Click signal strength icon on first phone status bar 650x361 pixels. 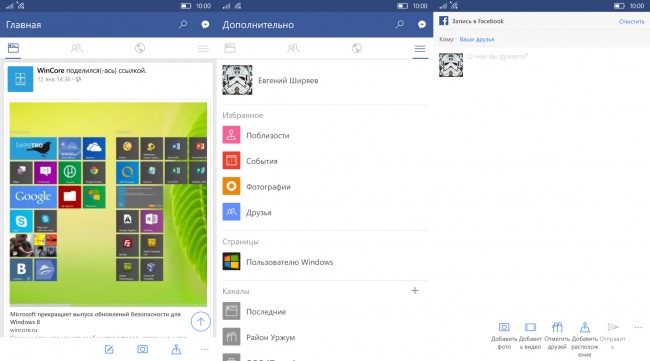tap(10, 6)
